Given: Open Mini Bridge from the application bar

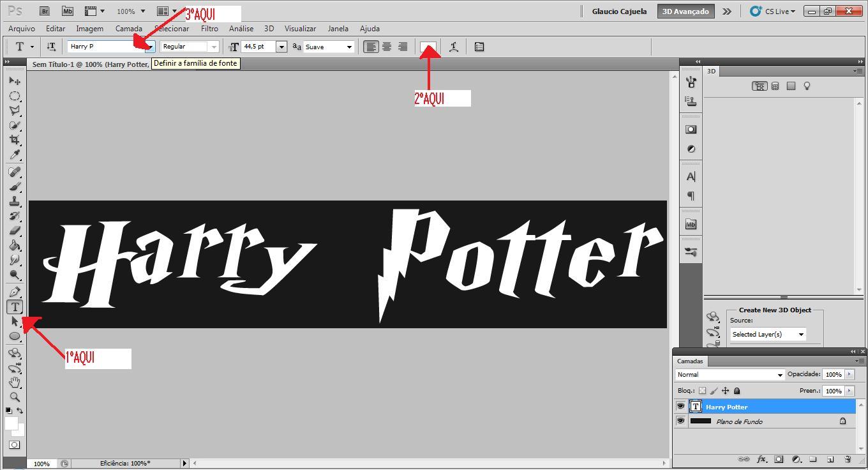Looking at the screenshot, I should pos(67,11).
